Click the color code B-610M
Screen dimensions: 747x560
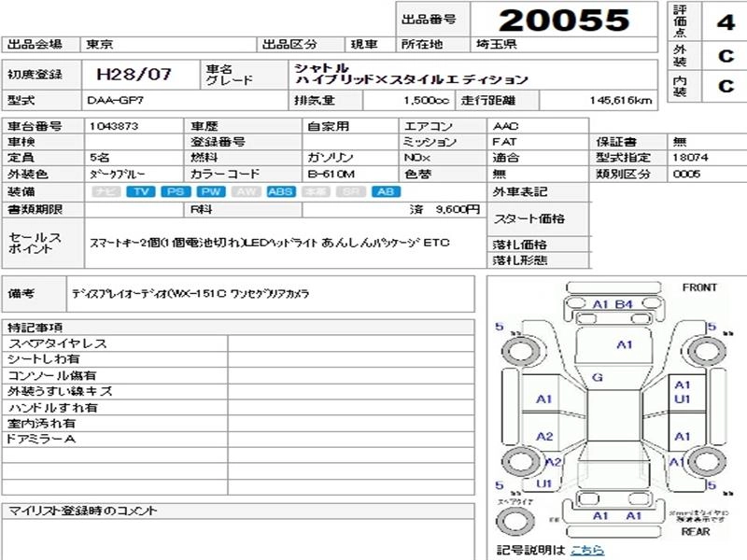point(331,175)
